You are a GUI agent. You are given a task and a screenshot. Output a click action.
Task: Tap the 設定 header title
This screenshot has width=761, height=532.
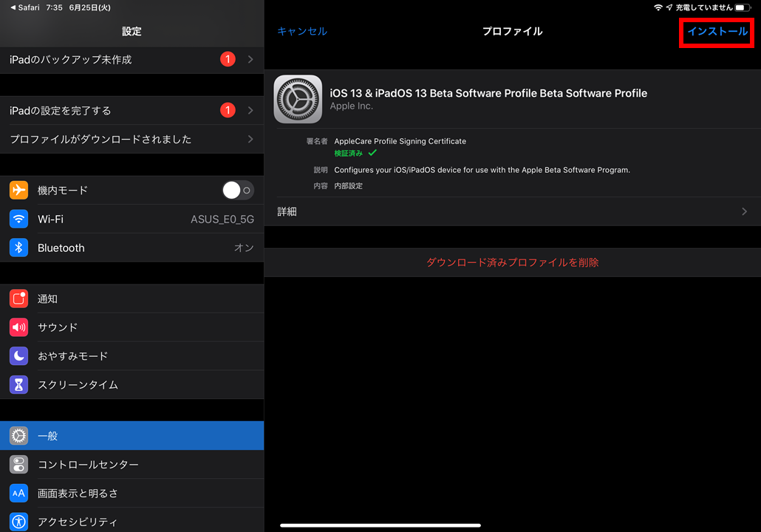(132, 32)
